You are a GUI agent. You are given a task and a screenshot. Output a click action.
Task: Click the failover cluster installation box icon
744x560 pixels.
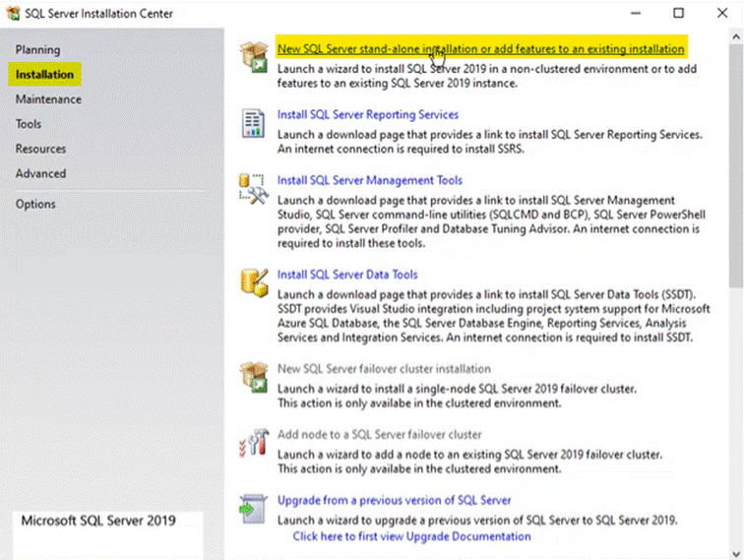tap(254, 377)
